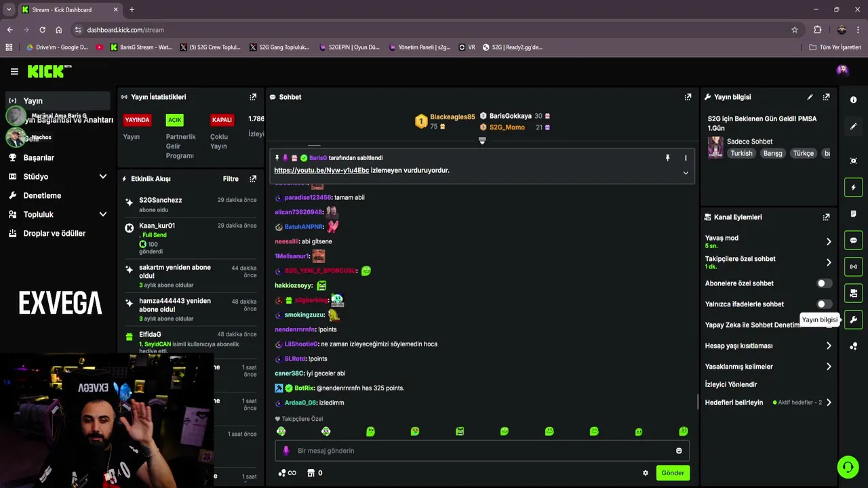Toggle Yalnızca ifadelerle sohbet switch
The image size is (868, 488).
coord(824,304)
